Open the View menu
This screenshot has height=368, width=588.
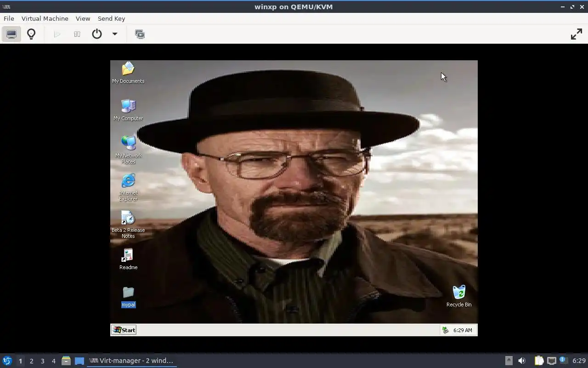point(83,18)
